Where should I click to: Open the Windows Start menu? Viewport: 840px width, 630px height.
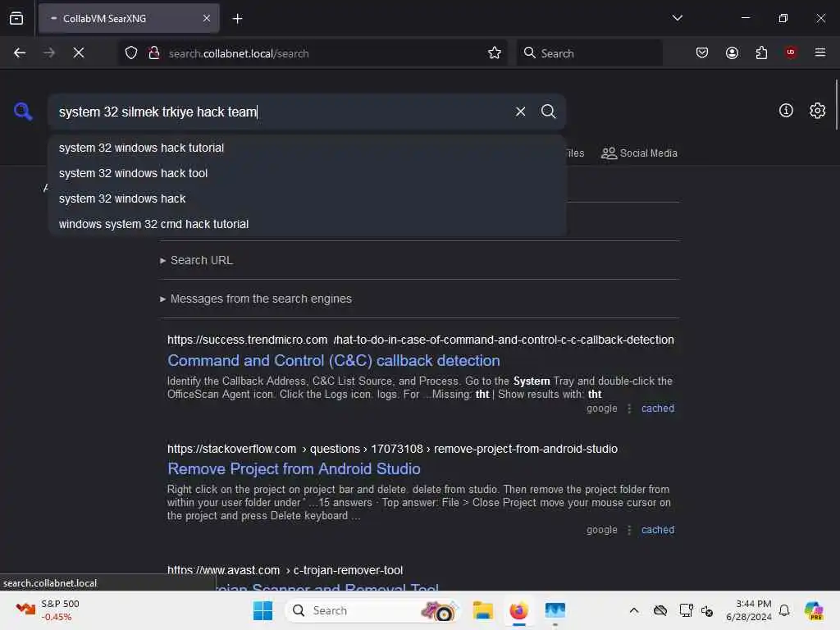tap(262, 610)
